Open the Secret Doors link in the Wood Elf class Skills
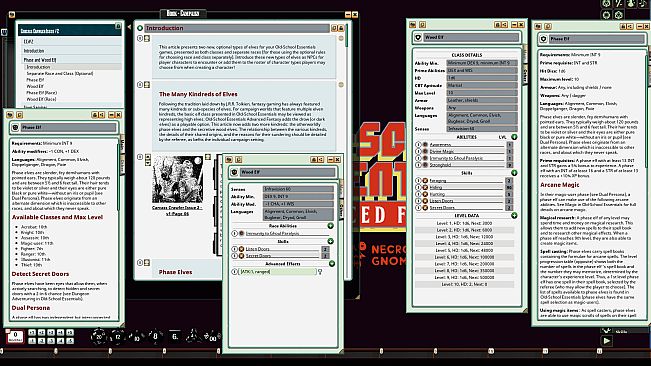The height and width of the screenshot is (366, 651). [x=442, y=207]
